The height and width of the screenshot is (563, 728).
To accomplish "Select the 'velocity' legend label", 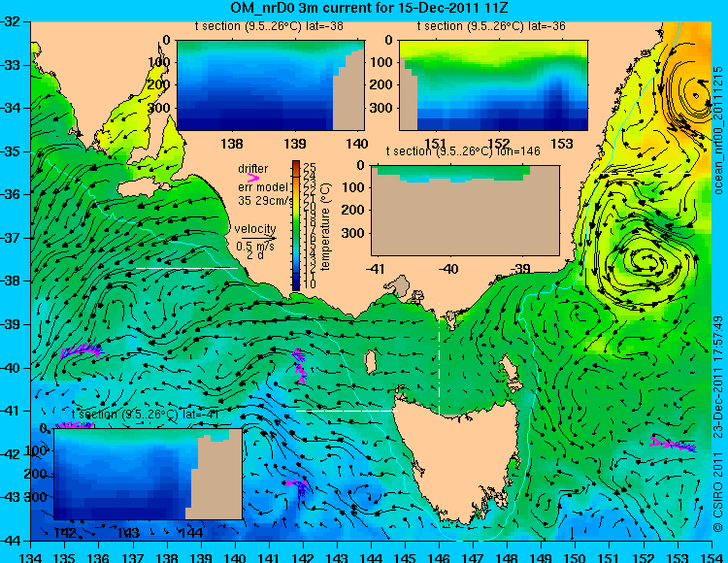I will [x=255, y=229].
